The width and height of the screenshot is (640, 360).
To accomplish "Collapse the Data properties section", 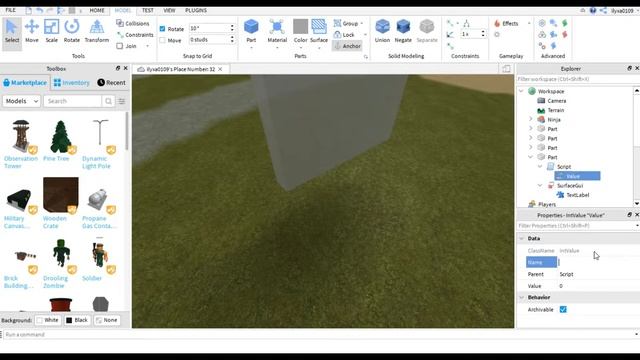I will (x=522, y=238).
